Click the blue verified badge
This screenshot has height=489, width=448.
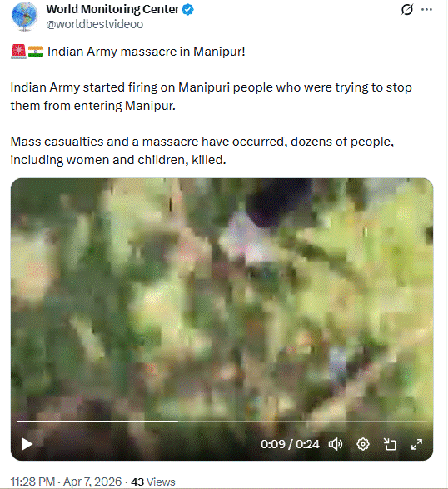[187, 10]
